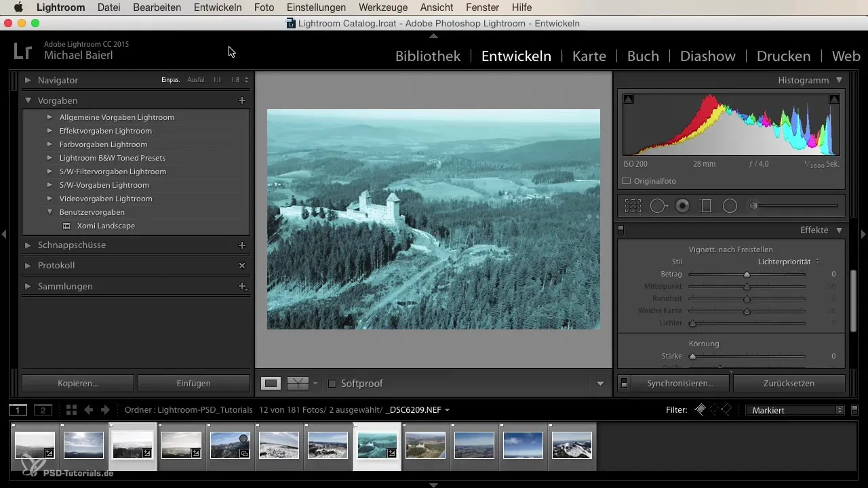Expand Effektvorgaben Lightroom folder

click(50, 131)
